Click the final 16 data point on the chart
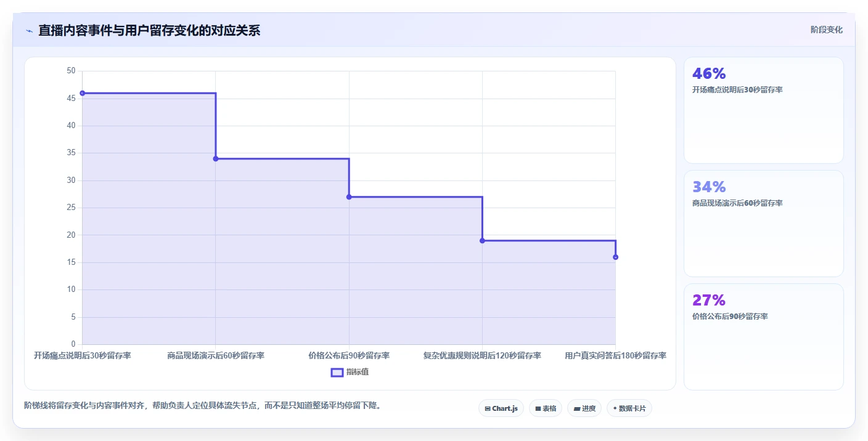This screenshot has width=868, height=441. [615, 257]
